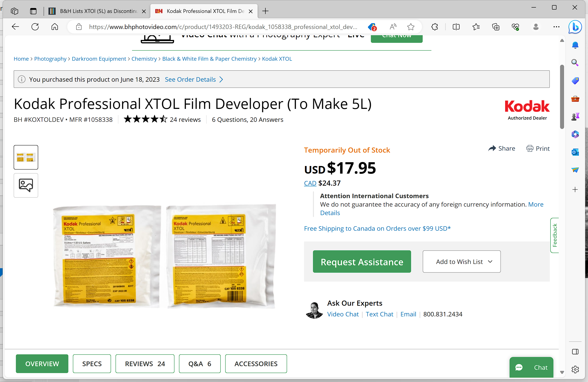
Task: Open sidebar settings gear icon
Action: coord(575,370)
